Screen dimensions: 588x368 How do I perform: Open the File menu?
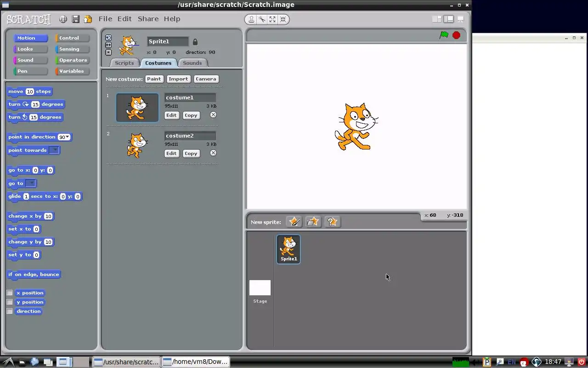coord(105,19)
